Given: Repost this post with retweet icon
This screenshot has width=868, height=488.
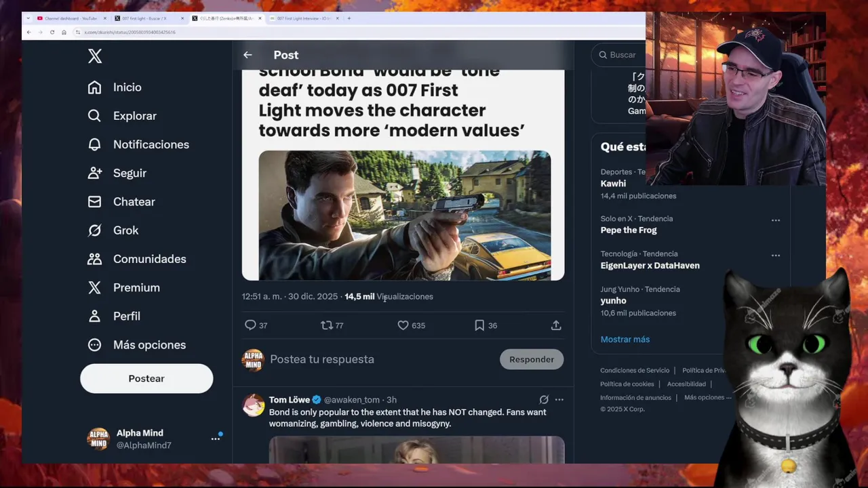Looking at the screenshot, I should [327, 325].
